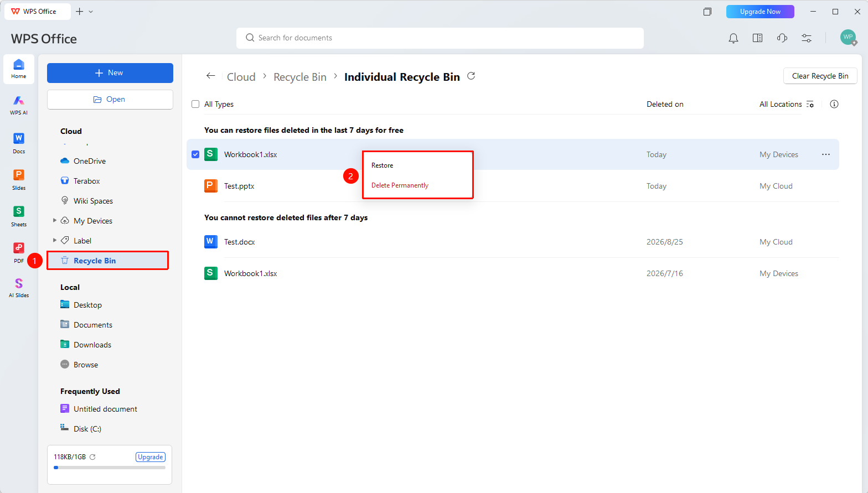868x493 pixels.
Task: Click the WP account avatar
Action: pyautogui.click(x=848, y=37)
